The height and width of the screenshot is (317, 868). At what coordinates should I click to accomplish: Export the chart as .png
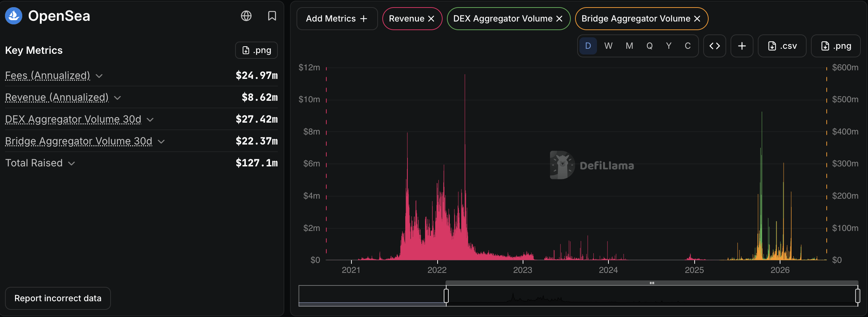(x=836, y=46)
